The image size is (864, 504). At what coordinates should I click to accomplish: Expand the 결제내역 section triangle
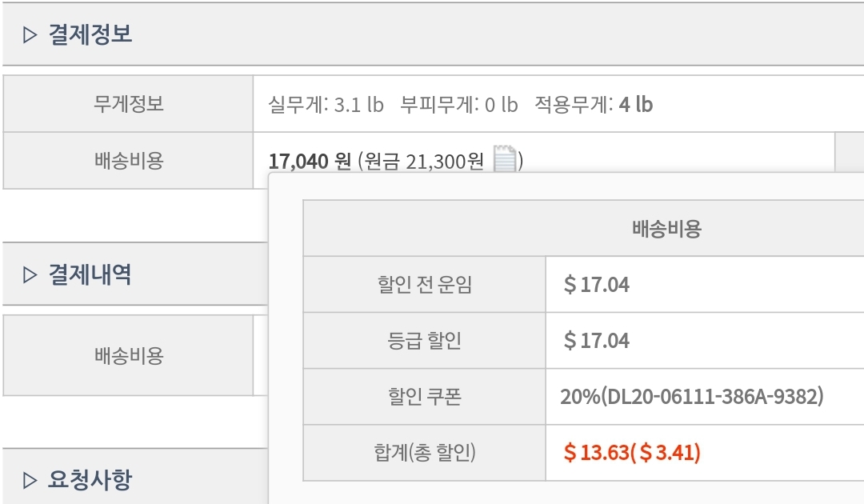pos(30,274)
